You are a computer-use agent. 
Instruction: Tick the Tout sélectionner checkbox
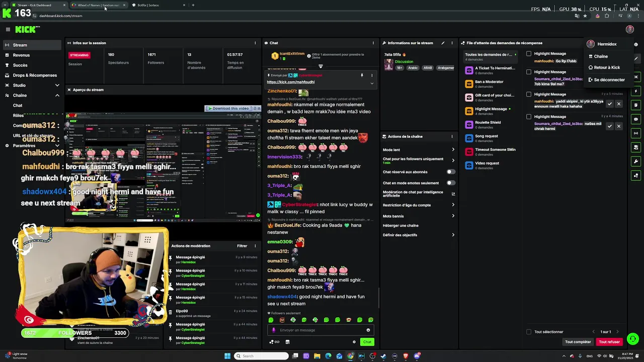[x=529, y=332]
